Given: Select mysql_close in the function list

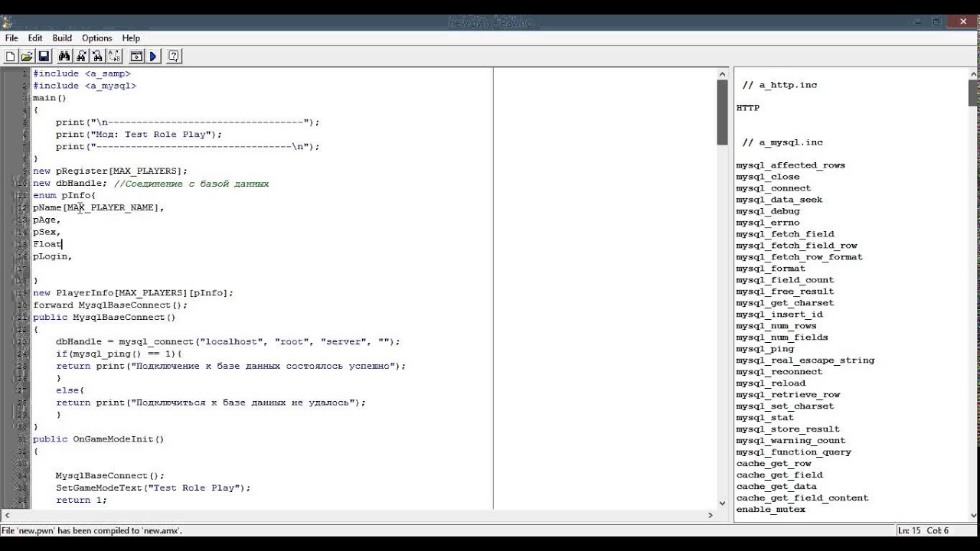Looking at the screenshot, I should (x=768, y=177).
